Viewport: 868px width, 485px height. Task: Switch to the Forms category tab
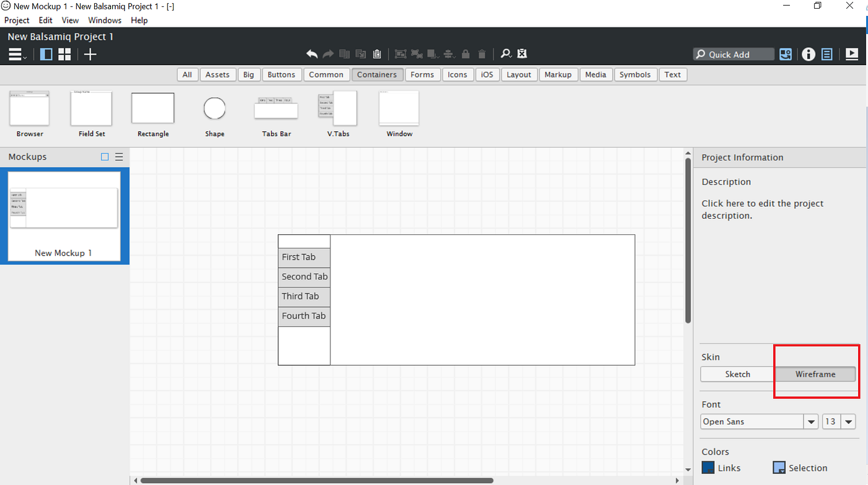pos(422,74)
